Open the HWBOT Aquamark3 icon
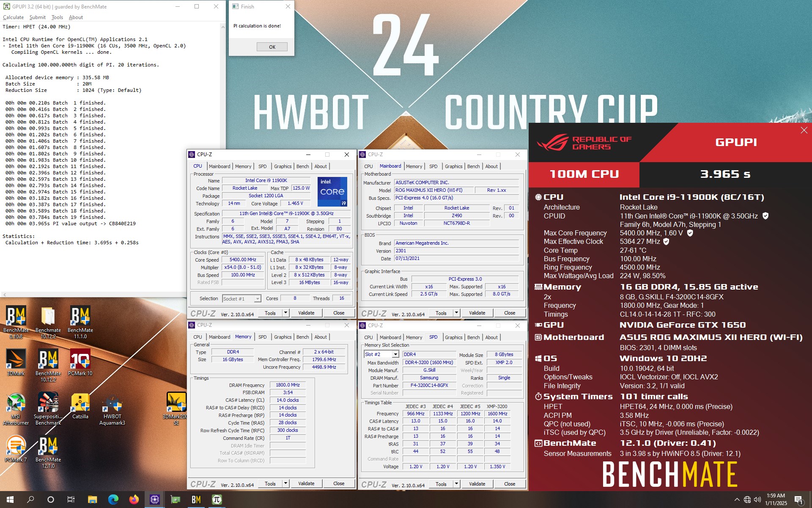 click(112, 409)
